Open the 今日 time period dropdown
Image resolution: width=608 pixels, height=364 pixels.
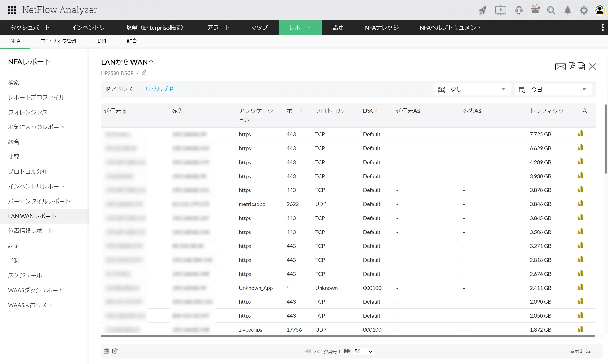553,90
